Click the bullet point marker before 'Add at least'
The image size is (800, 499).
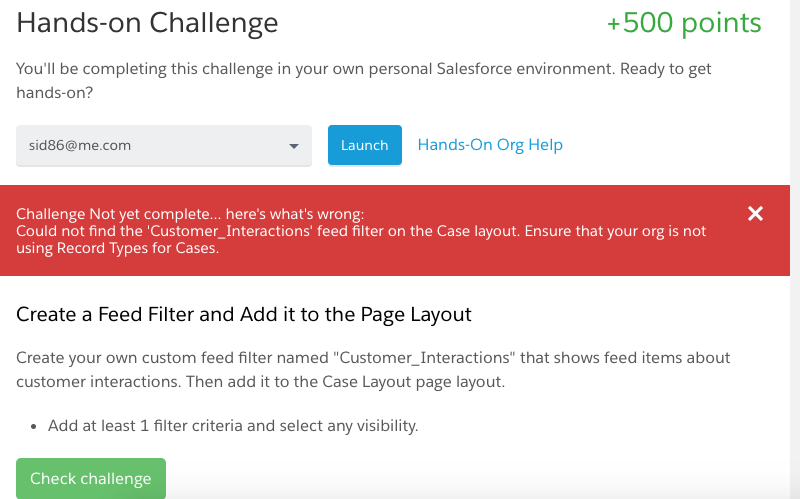click(x=34, y=426)
